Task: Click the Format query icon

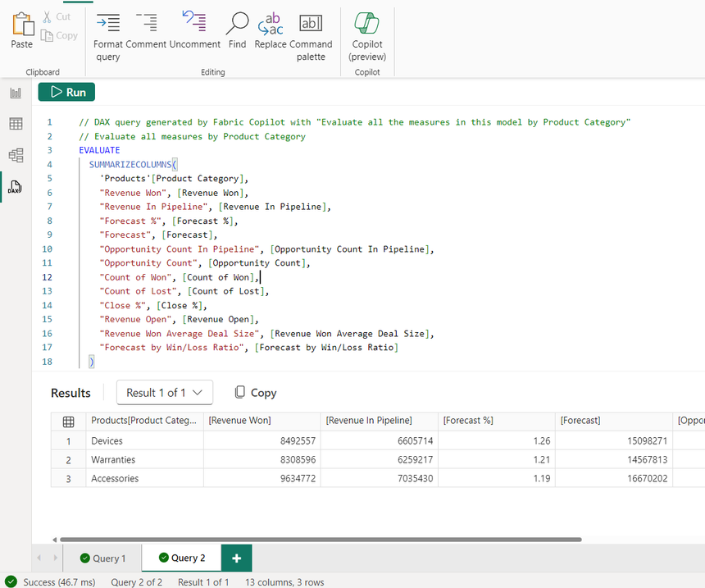Action: pos(107,36)
